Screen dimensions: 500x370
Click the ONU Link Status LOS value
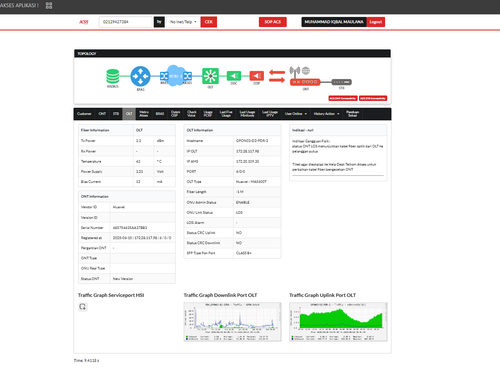(239, 212)
